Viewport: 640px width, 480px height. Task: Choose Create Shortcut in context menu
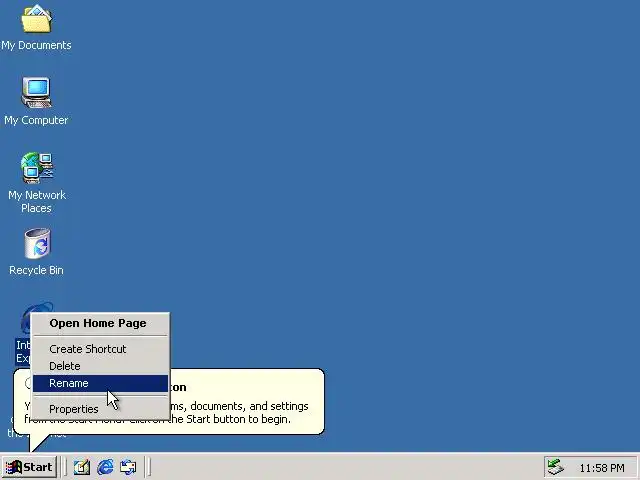(x=100, y=349)
